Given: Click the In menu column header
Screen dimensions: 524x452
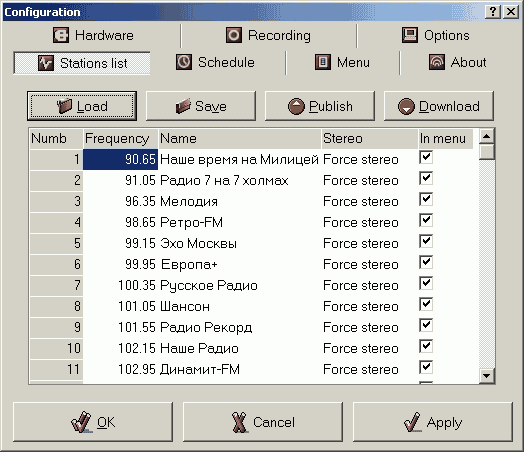Looking at the screenshot, I should pos(446,138).
